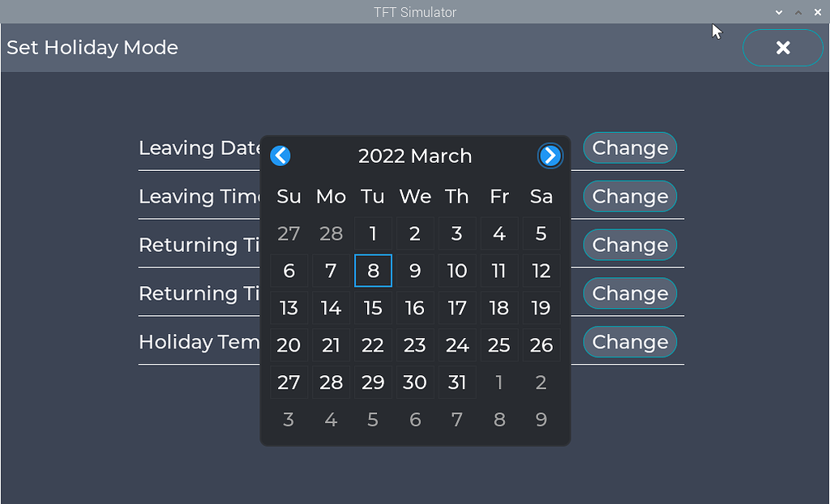Pick March 20 from the calendar grid
Screen dimensions: 830x504
pos(289,345)
